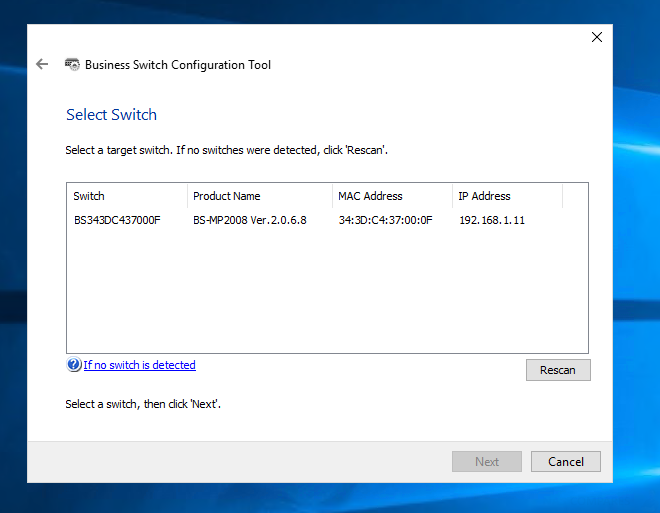This screenshot has width=660, height=513.
Task: Go back using the left arrow icon
Action: 42,64
